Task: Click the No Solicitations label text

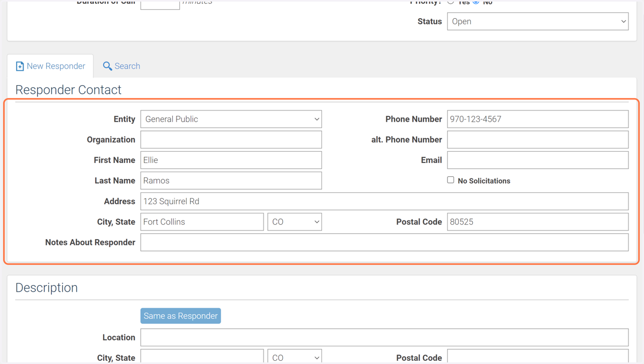Action: click(484, 181)
